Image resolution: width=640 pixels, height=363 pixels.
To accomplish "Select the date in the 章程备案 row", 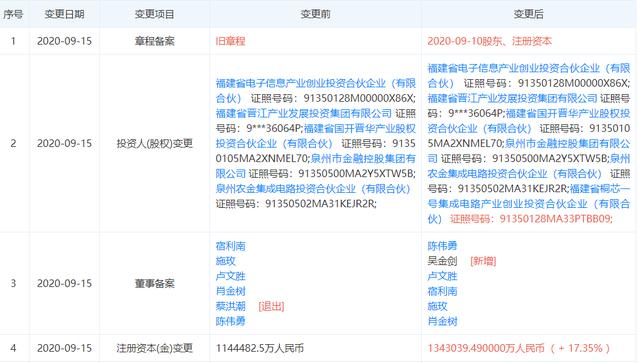I will (64, 41).
